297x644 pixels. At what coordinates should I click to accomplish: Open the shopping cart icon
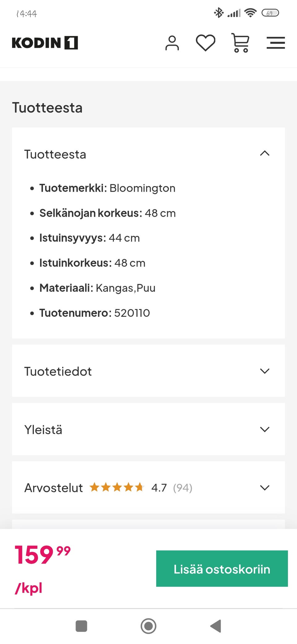[x=240, y=43]
